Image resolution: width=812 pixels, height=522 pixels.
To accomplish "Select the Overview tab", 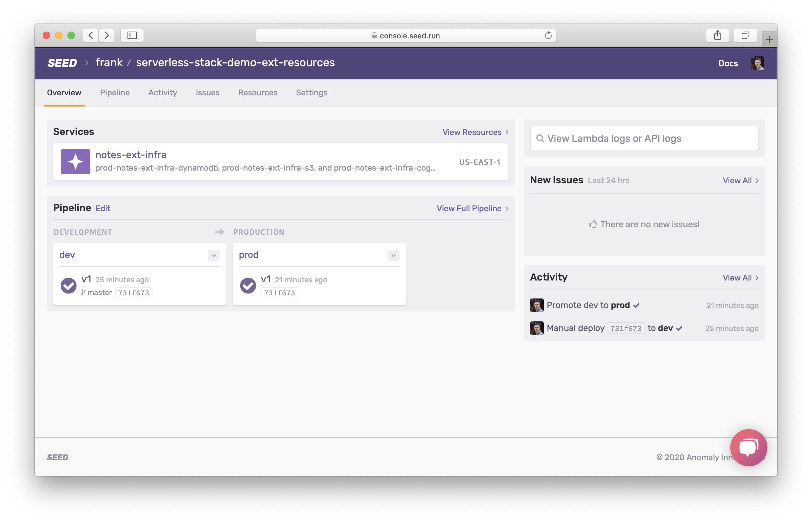I will tap(64, 92).
